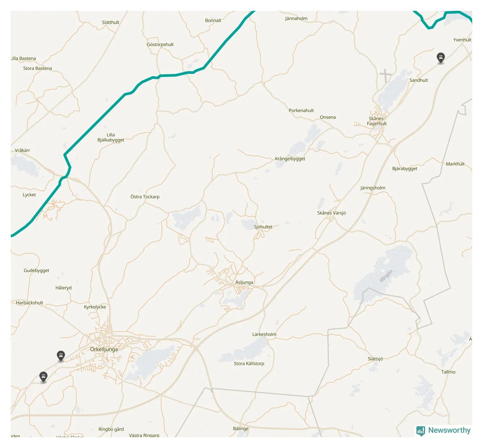This screenshot has width=483, height=448.
Task: Select the Värsjön lake label
Action: [x=386, y=276]
